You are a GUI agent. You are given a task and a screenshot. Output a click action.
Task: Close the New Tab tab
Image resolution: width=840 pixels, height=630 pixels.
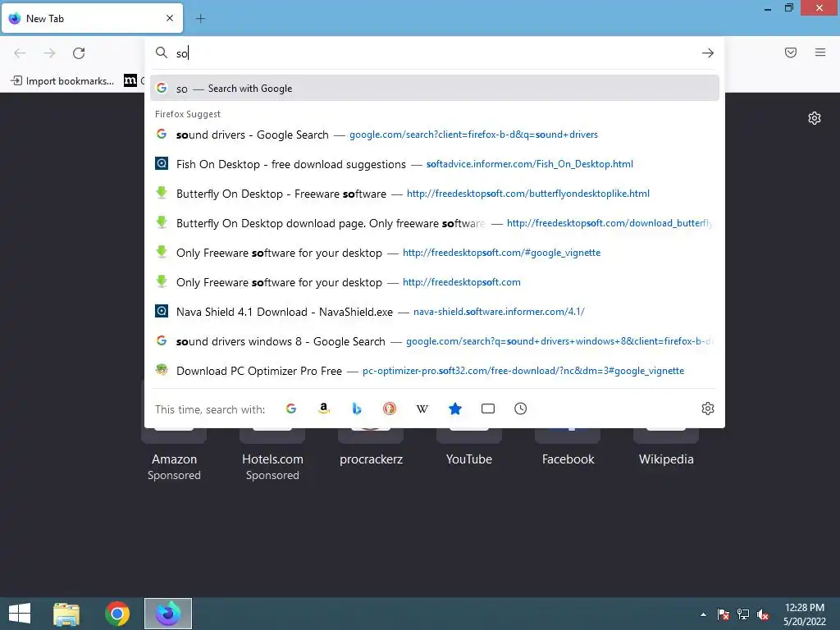click(x=170, y=18)
